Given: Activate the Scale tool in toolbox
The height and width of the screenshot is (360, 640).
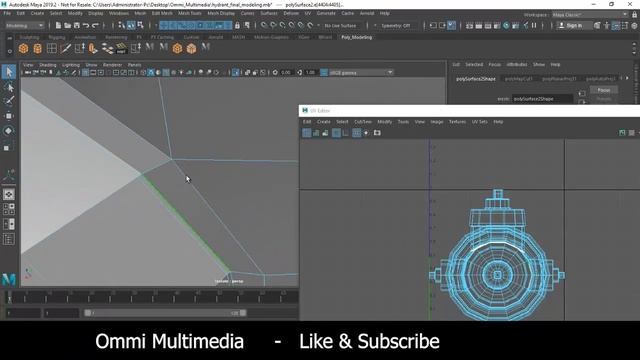Looking at the screenshot, I should tap(9, 146).
